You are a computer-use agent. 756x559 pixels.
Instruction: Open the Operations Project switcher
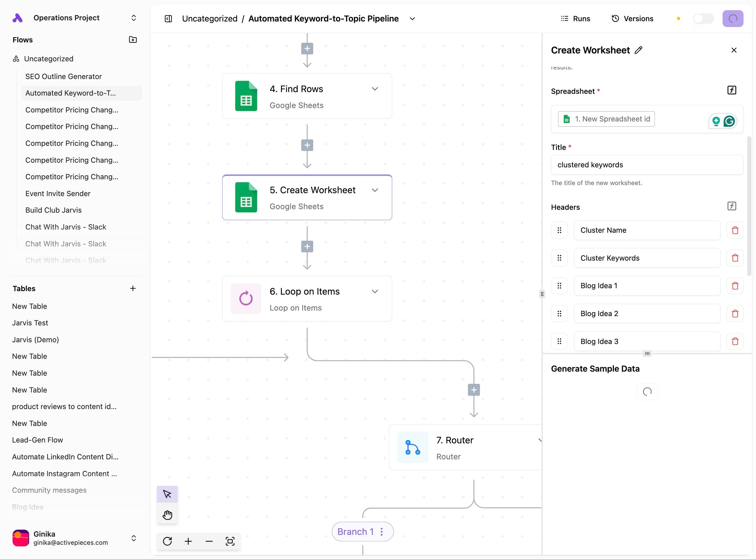click(133, 18)
